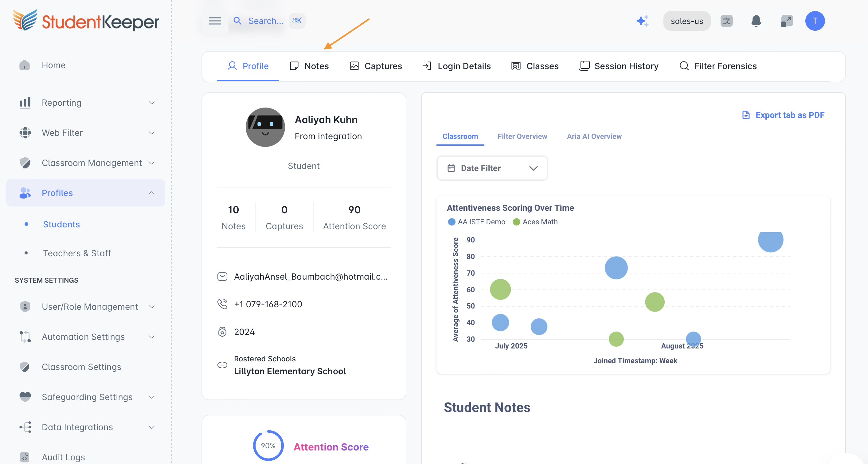This screenshot has height=464, width=868.
Task: Collapse the Profiles section chevron
Action: [152, 193]
